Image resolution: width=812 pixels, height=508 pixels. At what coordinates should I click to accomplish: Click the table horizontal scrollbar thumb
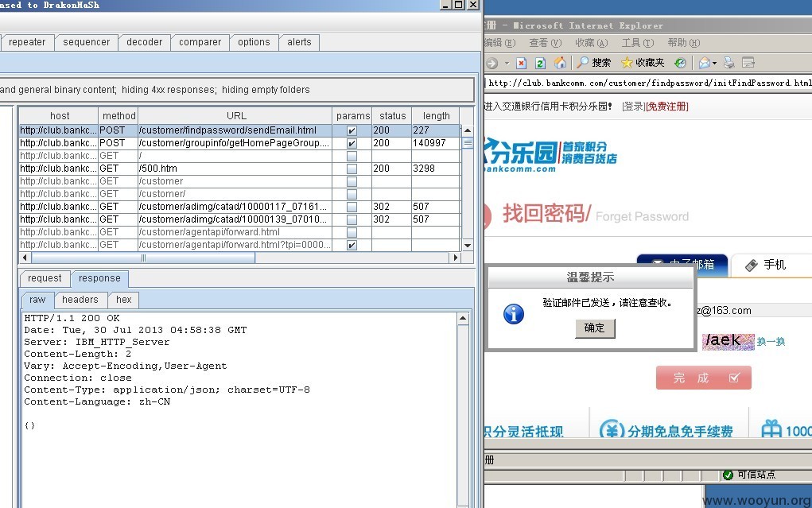[x=143, y=258]
